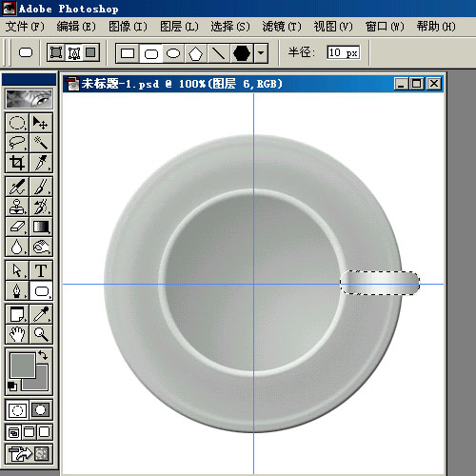Click the rounded rectangle tool preset icon

(x=26, y=52)
